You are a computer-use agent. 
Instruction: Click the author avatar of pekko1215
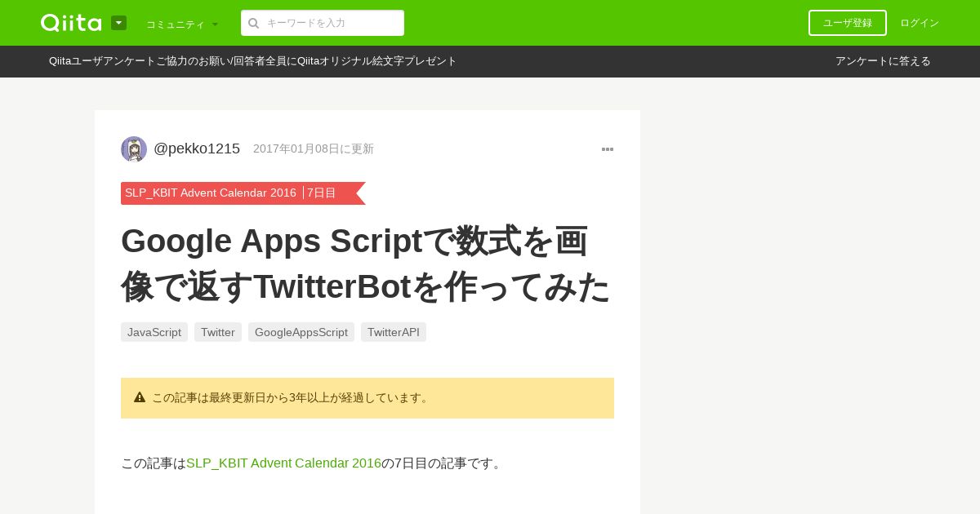134,149
